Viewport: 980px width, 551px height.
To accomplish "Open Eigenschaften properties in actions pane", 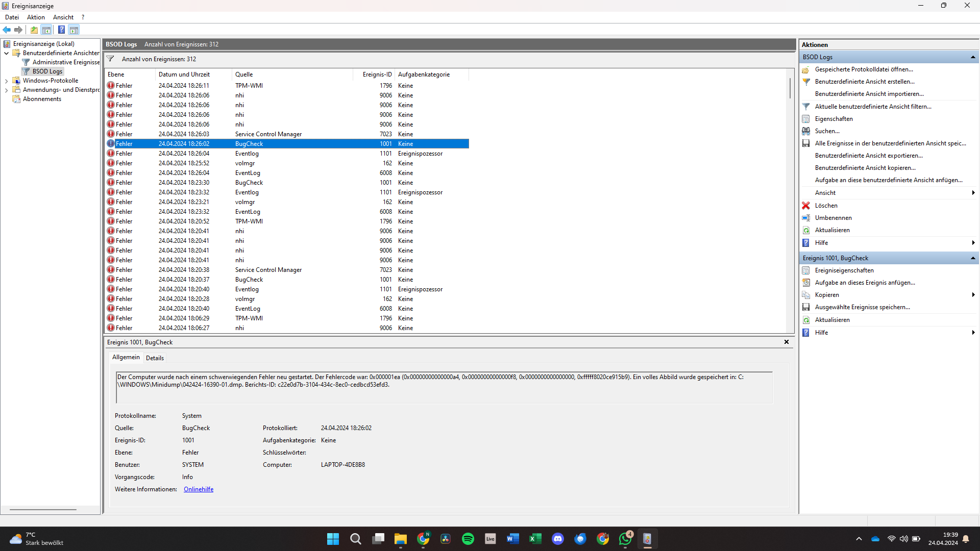I will [834, 119].
